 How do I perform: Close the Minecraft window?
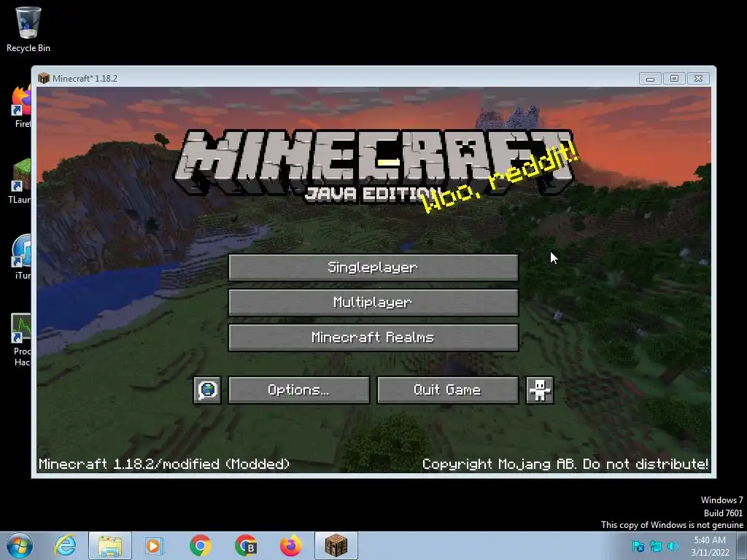[x=698, y=78]
